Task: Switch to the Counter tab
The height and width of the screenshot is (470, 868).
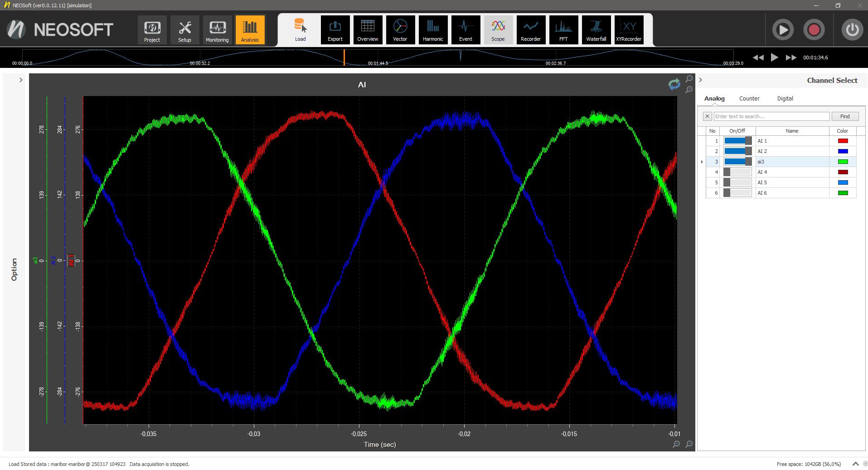Action: point(749,98)
